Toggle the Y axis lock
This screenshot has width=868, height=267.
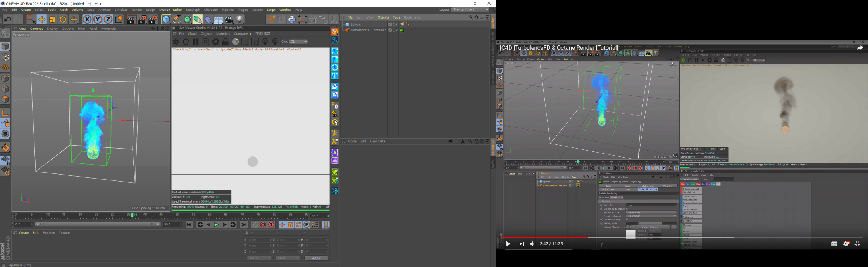98,19
